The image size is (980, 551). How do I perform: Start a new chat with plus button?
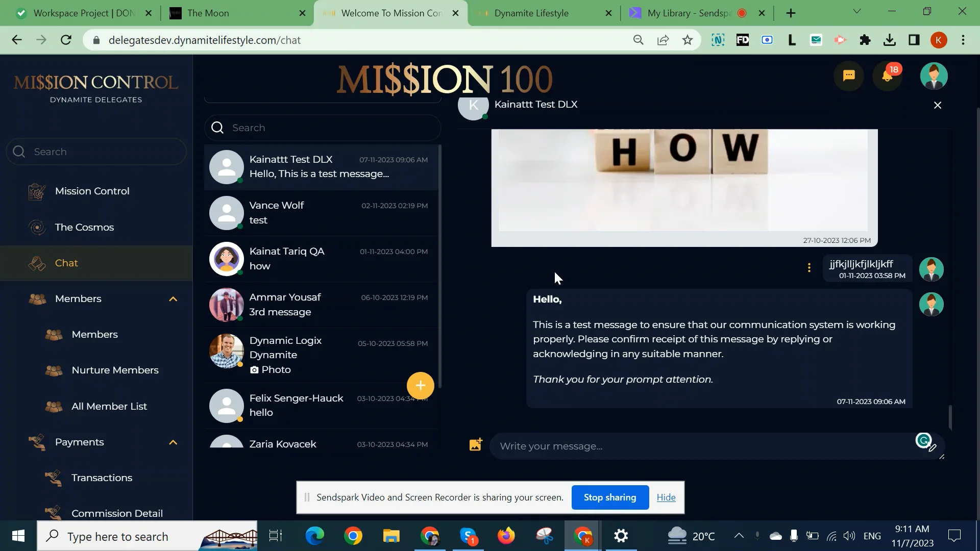click(420, 386)
